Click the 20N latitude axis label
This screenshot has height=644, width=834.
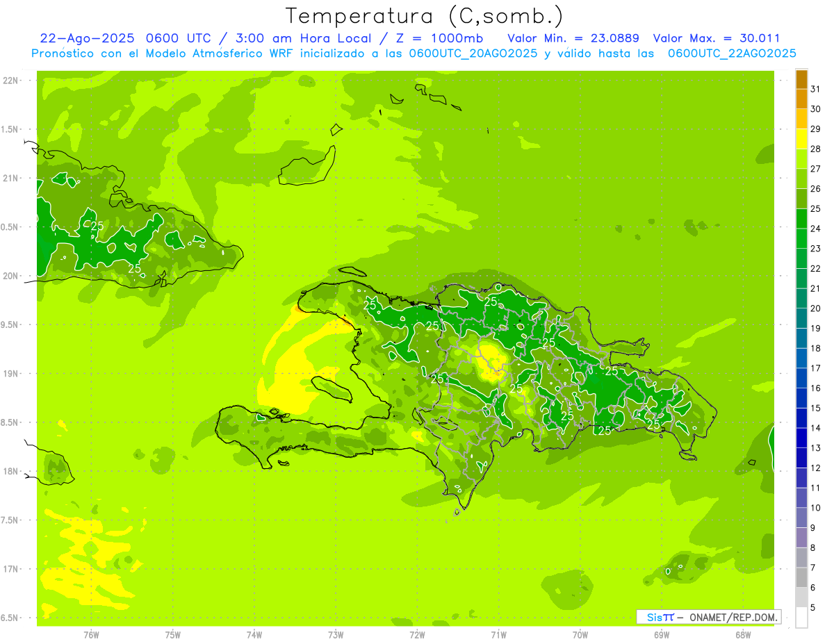point(12,276)
